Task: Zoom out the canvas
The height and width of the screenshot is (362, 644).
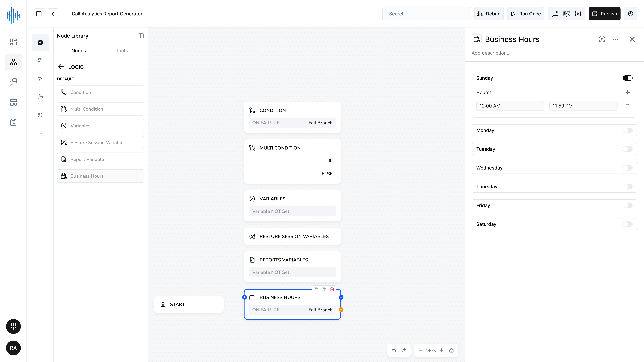Action: [x=421, y=350]
